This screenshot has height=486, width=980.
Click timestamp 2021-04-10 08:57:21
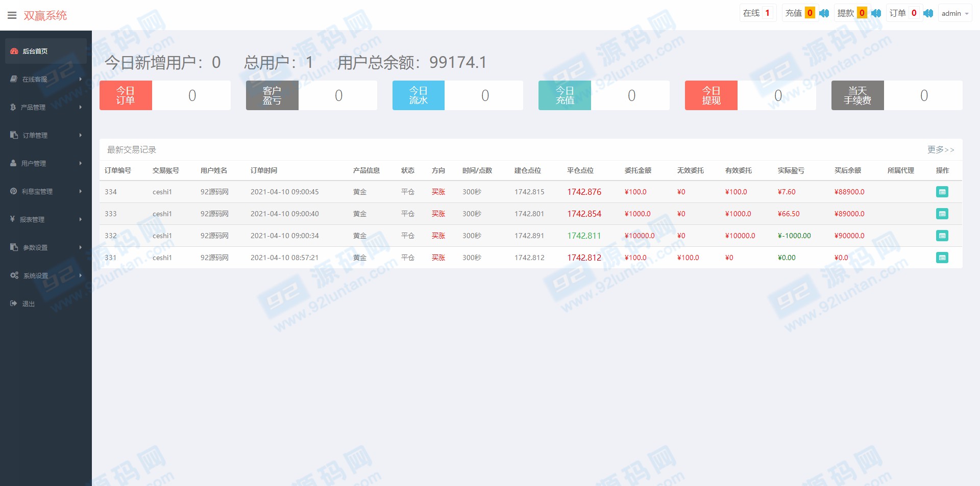pos(285,258)
